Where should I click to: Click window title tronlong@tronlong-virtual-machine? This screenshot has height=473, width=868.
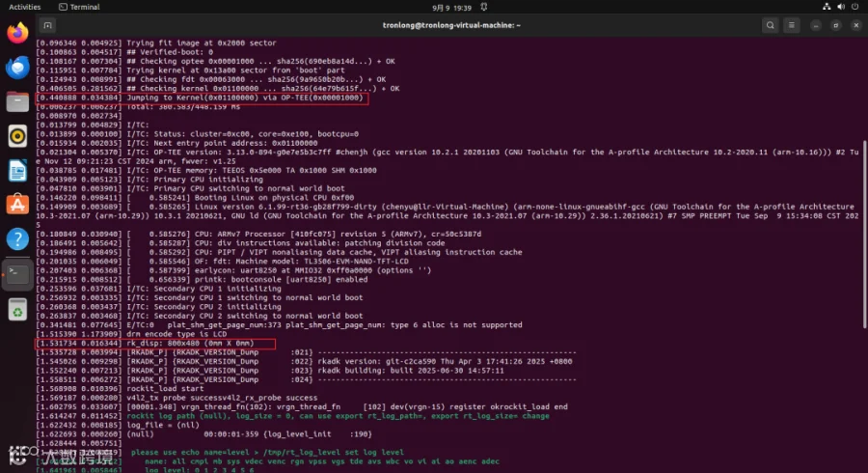pyautogui.click(x=451, y=25)
